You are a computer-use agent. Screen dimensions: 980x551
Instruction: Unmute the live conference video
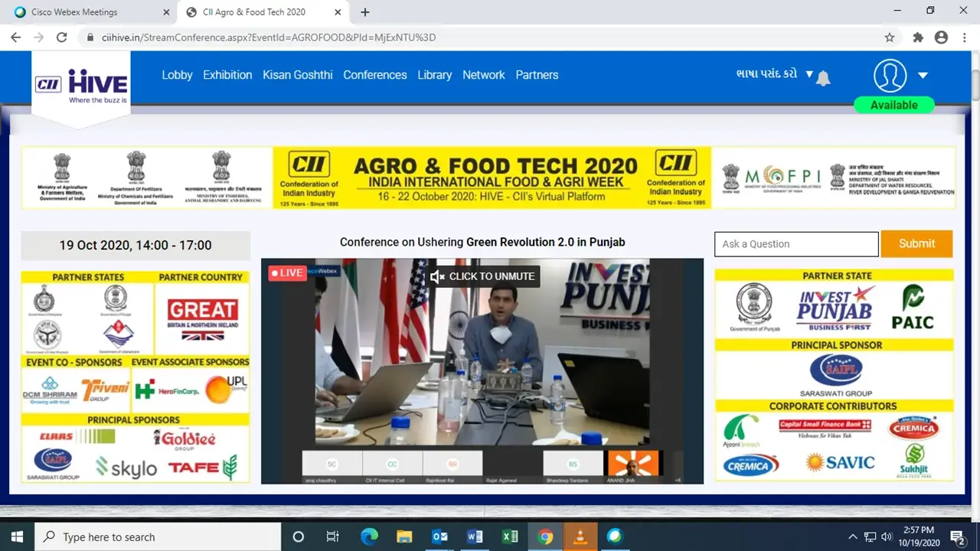pyautogui.click(x=482, y=276)
